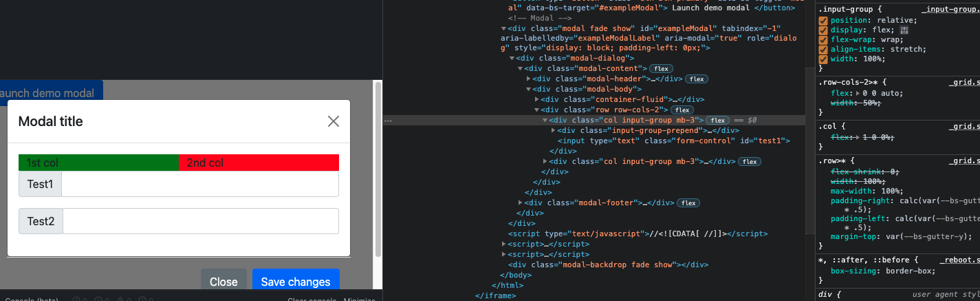Select the CDATA script element line

(x=638, y=233)
